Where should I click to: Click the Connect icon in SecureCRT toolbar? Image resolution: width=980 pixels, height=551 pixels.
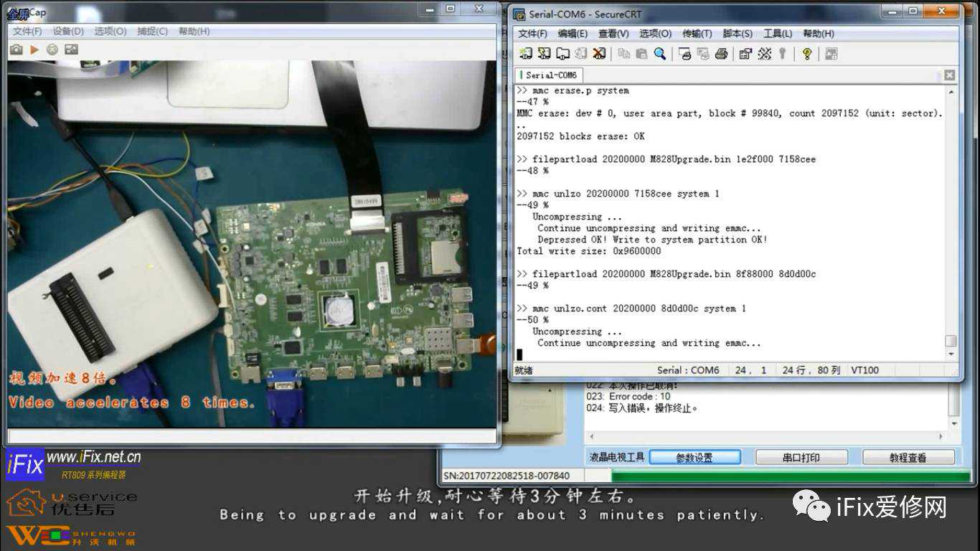coord(526,54)
